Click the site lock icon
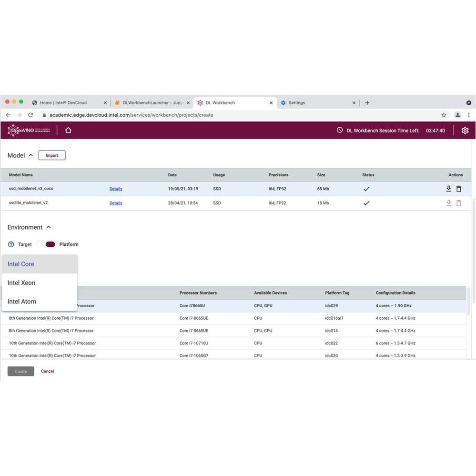Screen dimensions: 476x476 pos(44,115)
